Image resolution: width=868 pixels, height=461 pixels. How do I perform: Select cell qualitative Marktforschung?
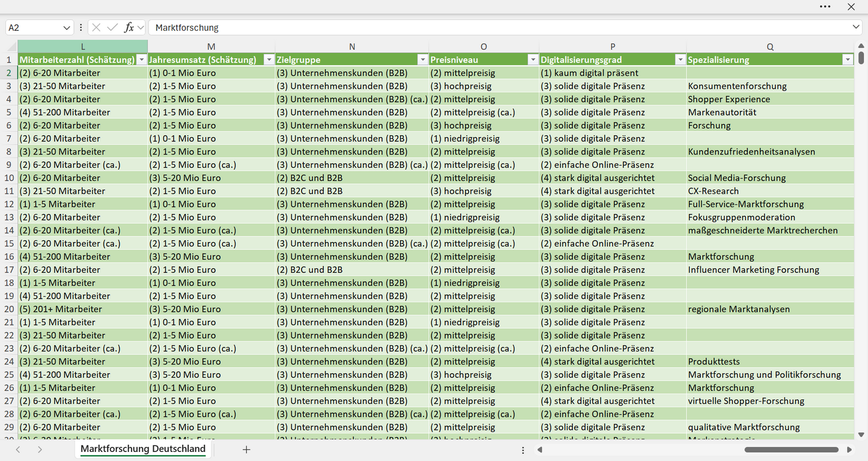pos(770,427)
